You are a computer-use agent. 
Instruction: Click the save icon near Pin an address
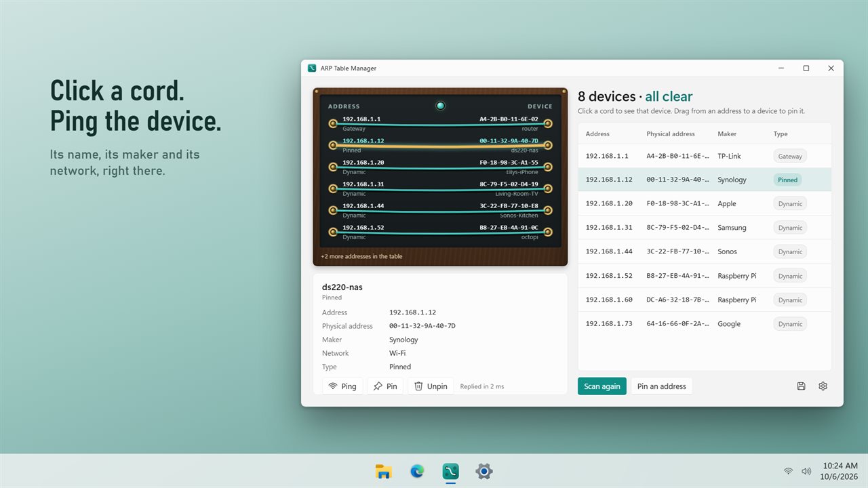[801, 386]
